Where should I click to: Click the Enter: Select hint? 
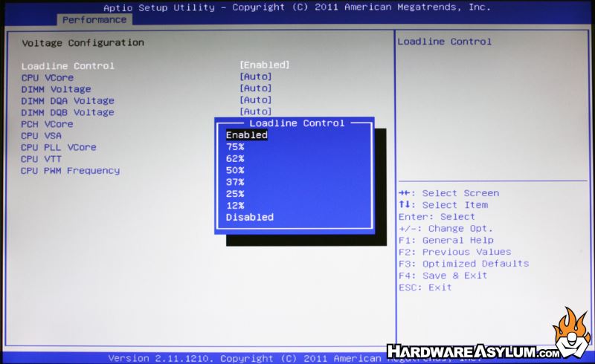point(437,217)
